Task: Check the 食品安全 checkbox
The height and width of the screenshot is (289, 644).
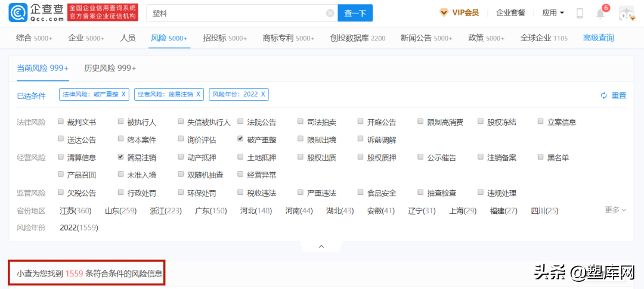Action: point(361,192)
